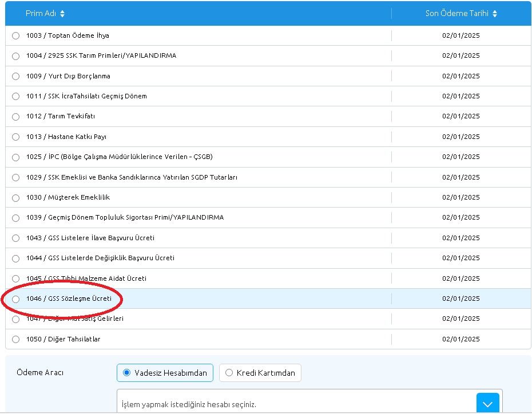Pick the 1011 SSK İcra Tahsilatı radio
This screenshot has width=532, height=414.
coord(16,97)
